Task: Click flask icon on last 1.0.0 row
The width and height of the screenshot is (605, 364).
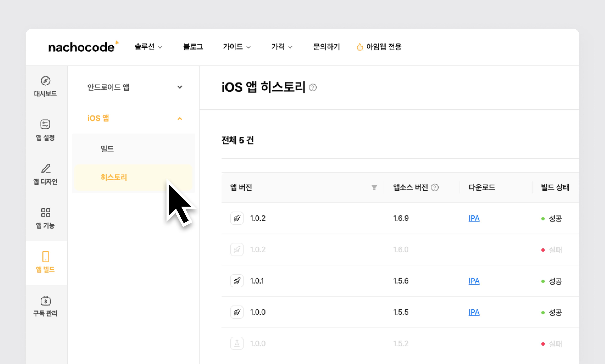Action: click(237, 343)
